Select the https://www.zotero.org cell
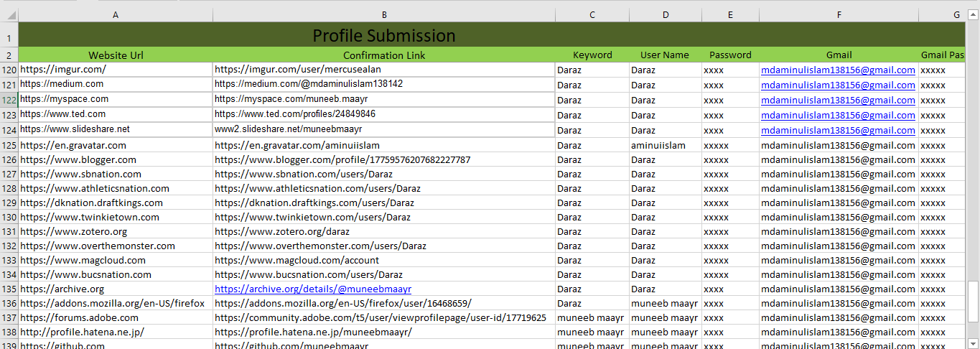The image size is (980, 349). [x=74, y=231]
